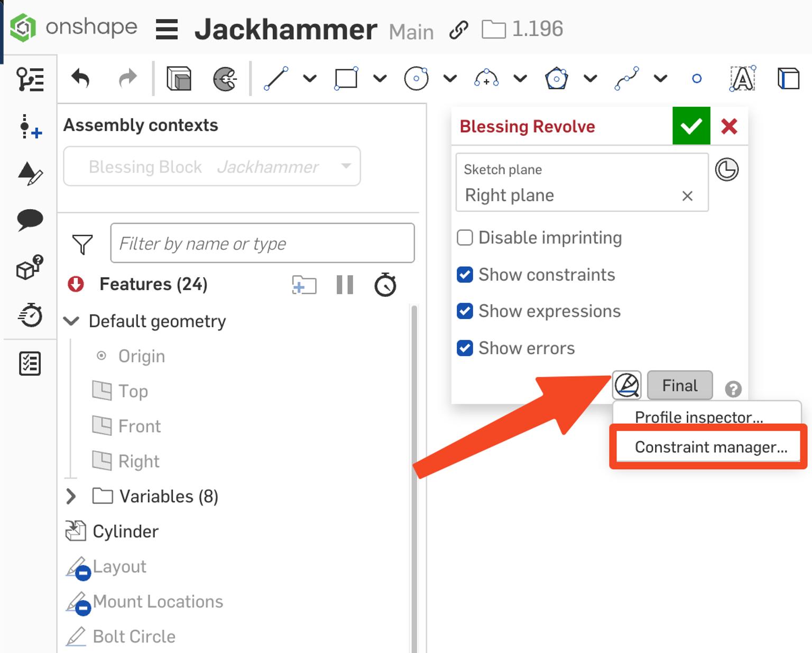Choose Constraint manager from the menu
The width and height of the screenshot is (812, 653).
pos(709,447)
